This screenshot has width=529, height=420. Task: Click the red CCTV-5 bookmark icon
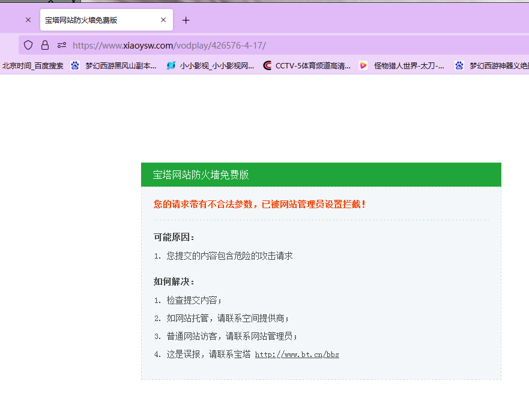tap(267, 65)
